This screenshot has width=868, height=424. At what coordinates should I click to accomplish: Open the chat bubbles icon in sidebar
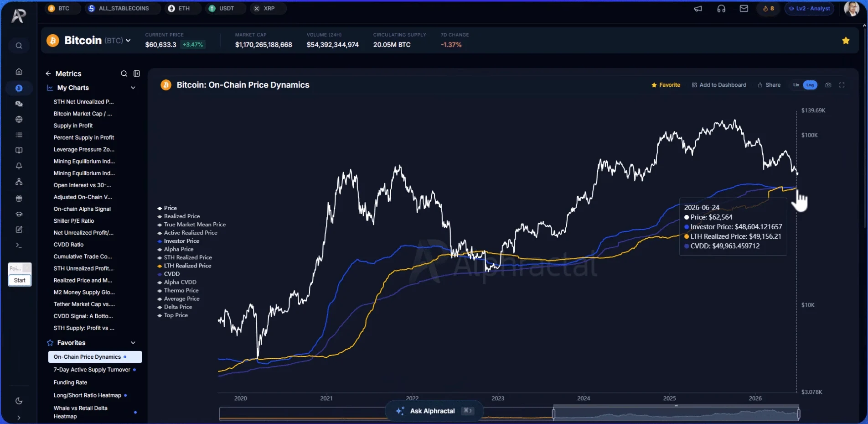tap(19, 104)
